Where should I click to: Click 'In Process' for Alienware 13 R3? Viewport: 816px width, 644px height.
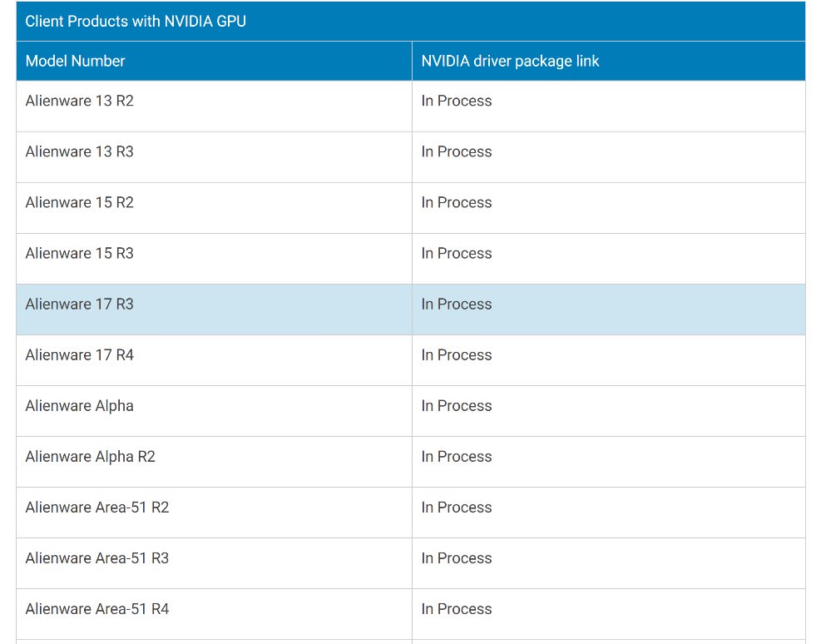(x=457, y=151)
